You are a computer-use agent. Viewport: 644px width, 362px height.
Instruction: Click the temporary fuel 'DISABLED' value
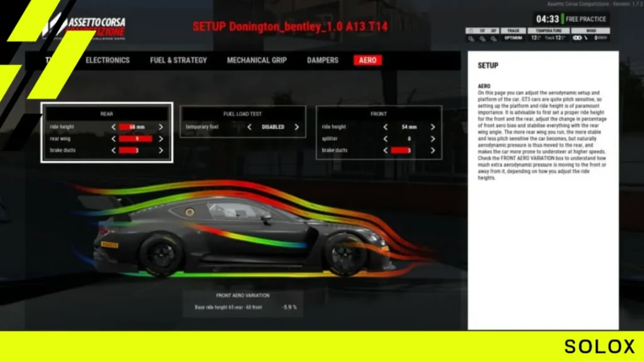(273, 127)
